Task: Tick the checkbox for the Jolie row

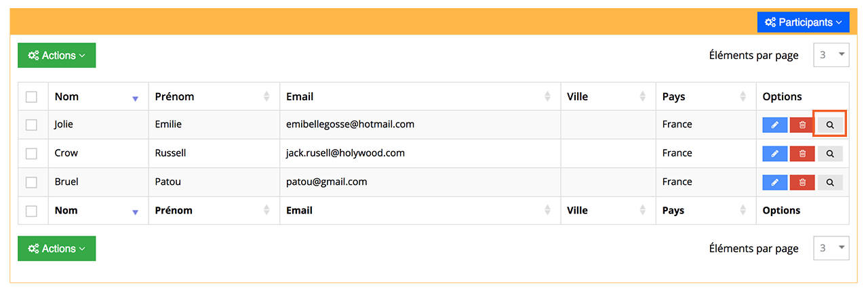Action: click(31, 125)
